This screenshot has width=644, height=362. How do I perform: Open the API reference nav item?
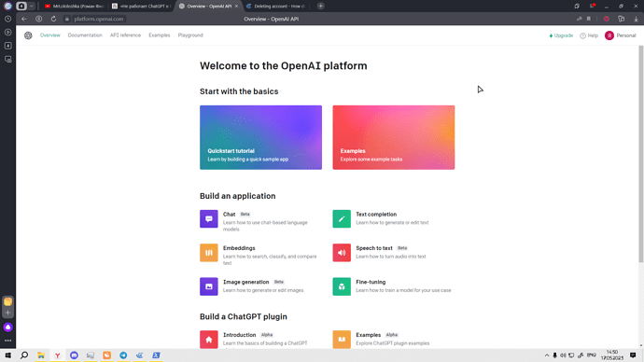[x=125, y=35]
